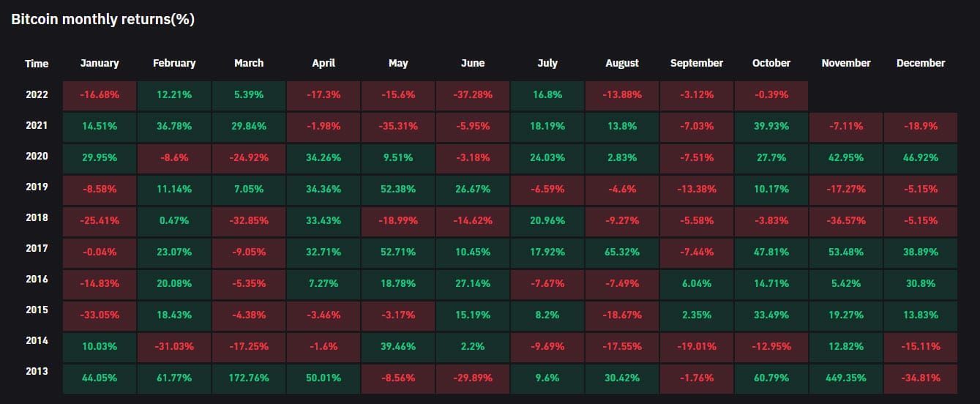Screen dimensions: 980x404
Task: Select the July column header
Action: pos(547,64)
